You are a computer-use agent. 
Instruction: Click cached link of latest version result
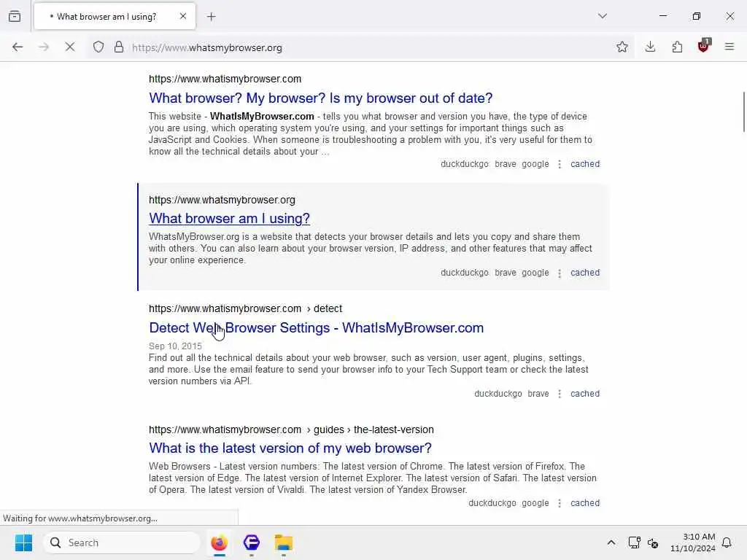[585, 503]
